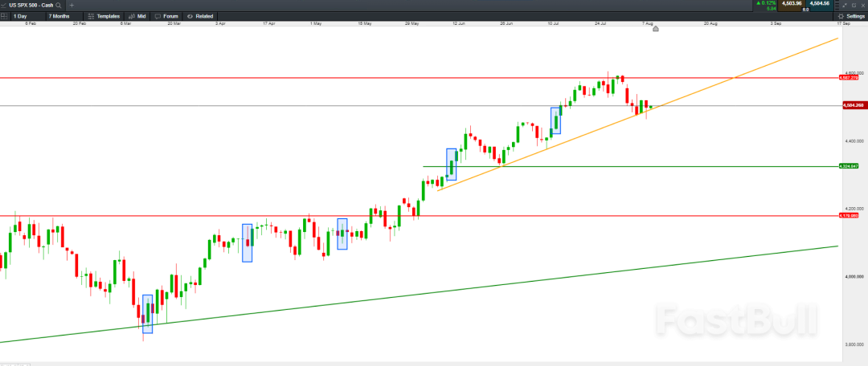Open the 1 Day interval dropdown
The image size is (868, 366).
point(21,16)
